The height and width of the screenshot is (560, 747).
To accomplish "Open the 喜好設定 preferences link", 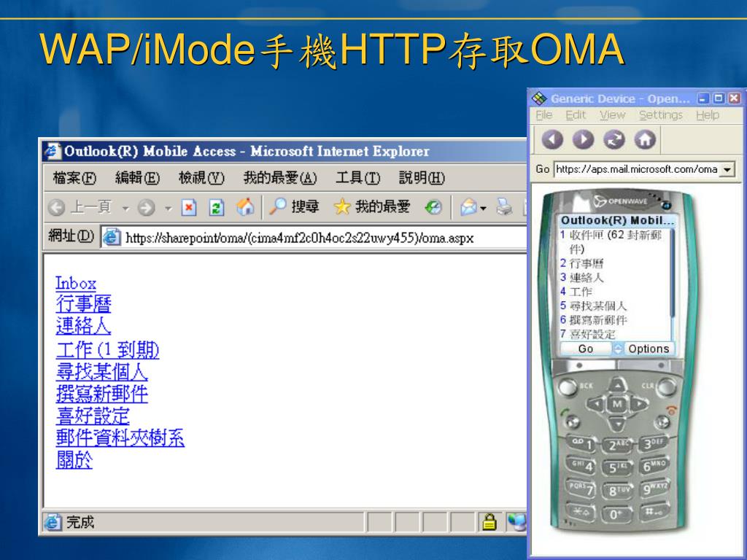I will [93, 415].
